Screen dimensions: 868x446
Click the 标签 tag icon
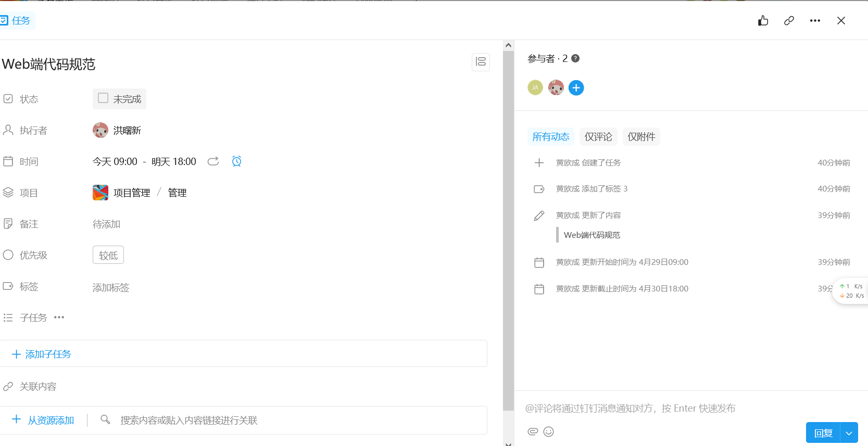tap(8, 286)
